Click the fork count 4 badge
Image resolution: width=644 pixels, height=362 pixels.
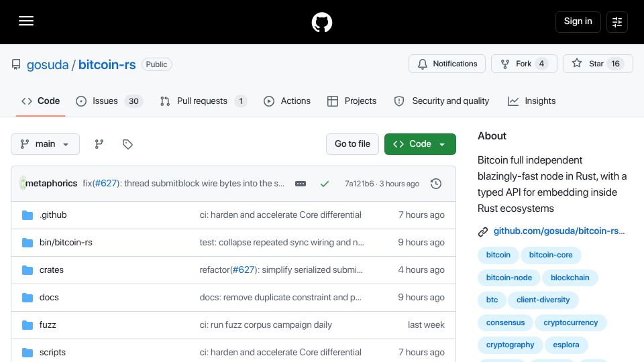(541, 64)
